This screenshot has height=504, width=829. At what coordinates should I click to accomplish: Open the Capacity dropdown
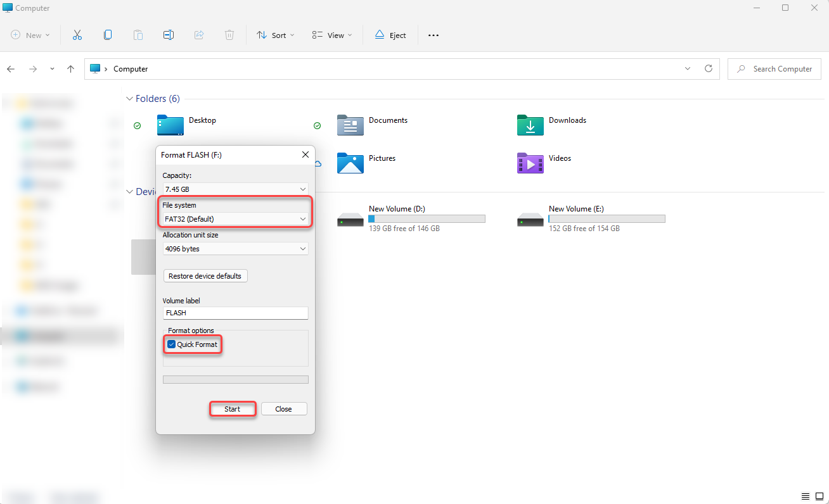[x=235, y=189]
